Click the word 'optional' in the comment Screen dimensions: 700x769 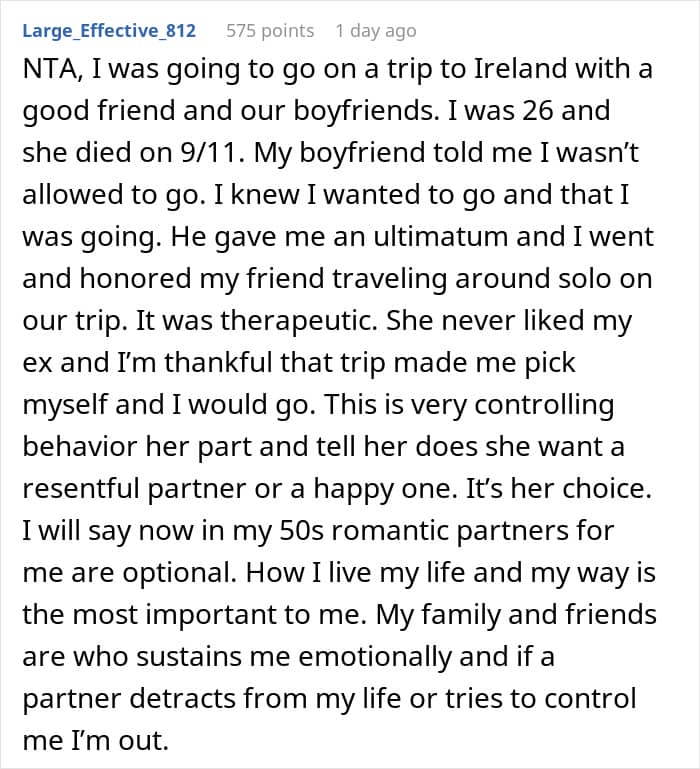(x=179, y=573)
